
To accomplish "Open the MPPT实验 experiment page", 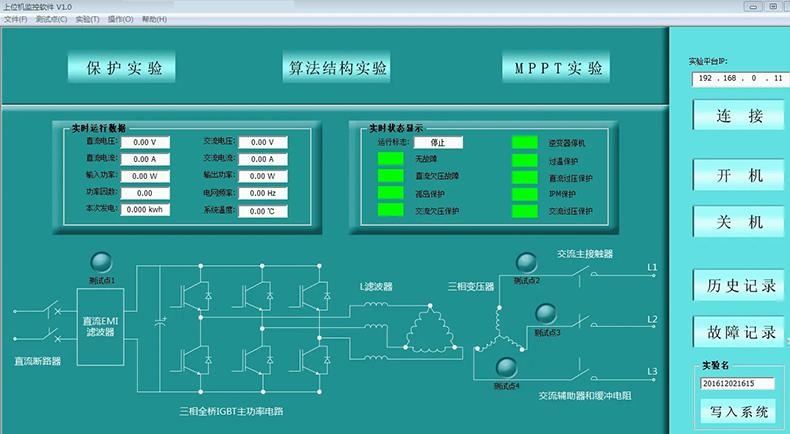I will 559,69.
